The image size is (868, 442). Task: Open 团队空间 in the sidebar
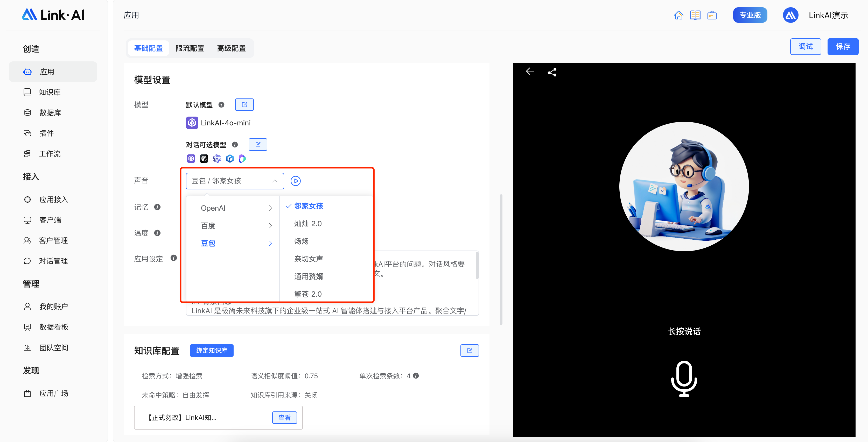tap(53, 348)
